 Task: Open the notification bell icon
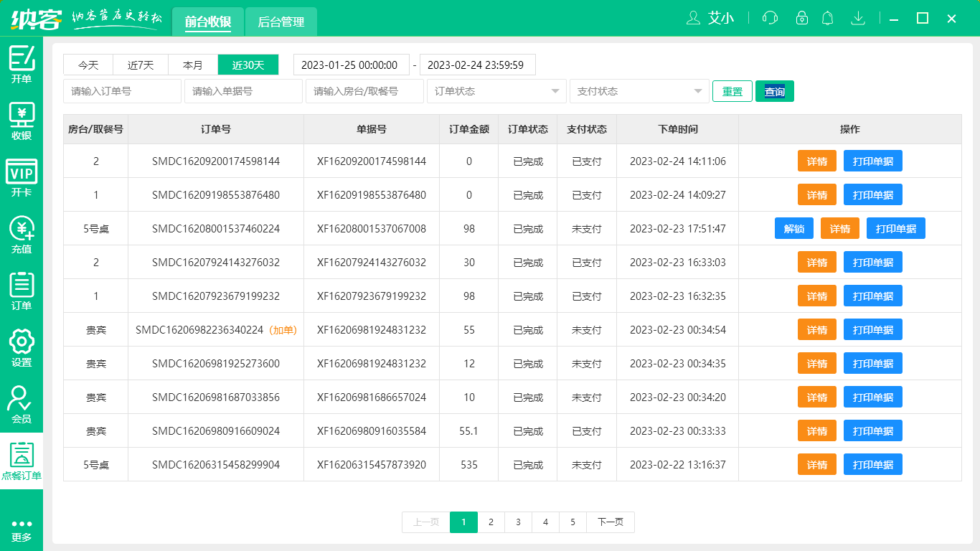(828, 18)
